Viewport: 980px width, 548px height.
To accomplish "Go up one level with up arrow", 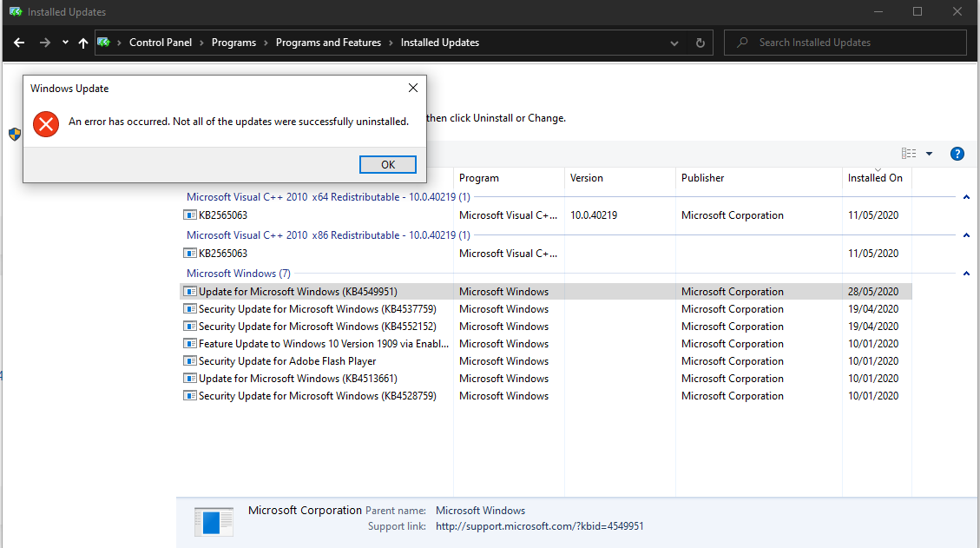I will pyautogui.click(x=83, y=43).
